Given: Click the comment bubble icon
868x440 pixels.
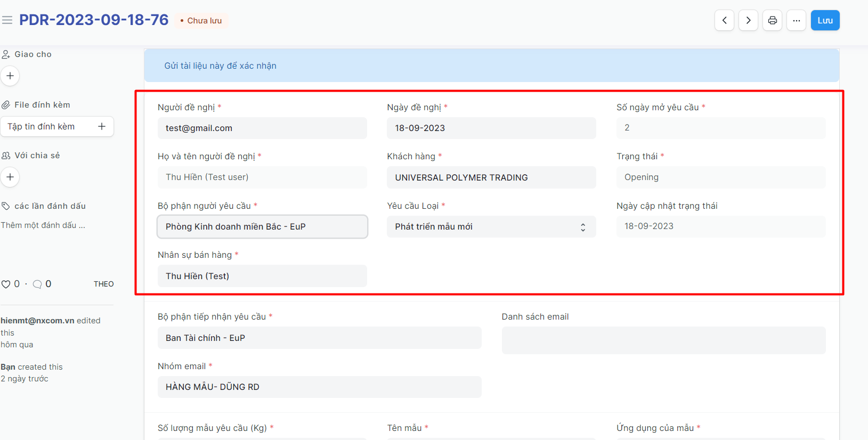Looking at the screenshot, I should (x=37, y=284).
